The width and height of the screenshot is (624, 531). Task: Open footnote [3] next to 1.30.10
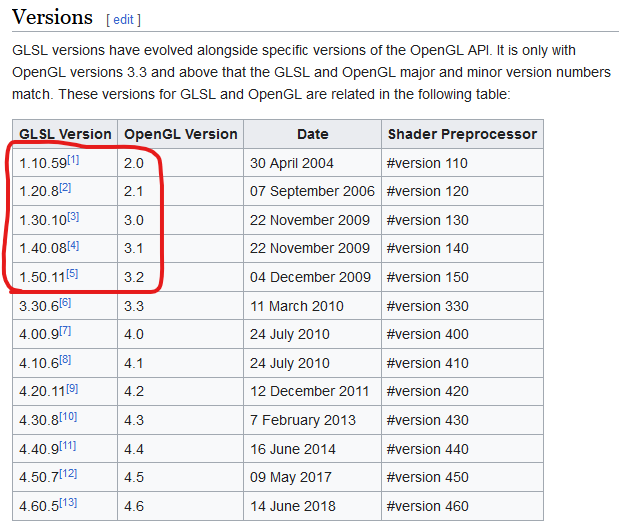pos(73,217)
